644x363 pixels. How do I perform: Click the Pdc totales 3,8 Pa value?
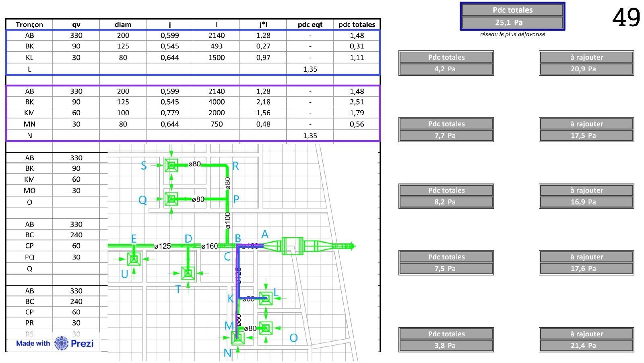446,345
